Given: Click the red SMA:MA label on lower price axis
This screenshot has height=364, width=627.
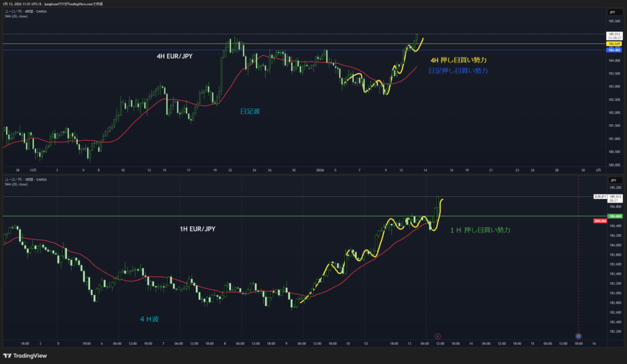Looking at the screenshot, I should (601, 220).
